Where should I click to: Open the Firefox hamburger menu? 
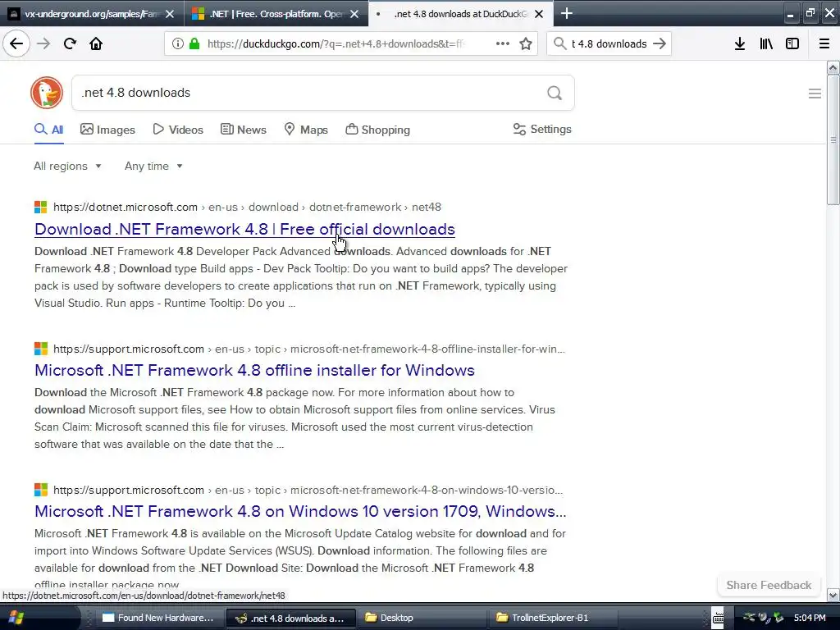[x=824, y=43]
